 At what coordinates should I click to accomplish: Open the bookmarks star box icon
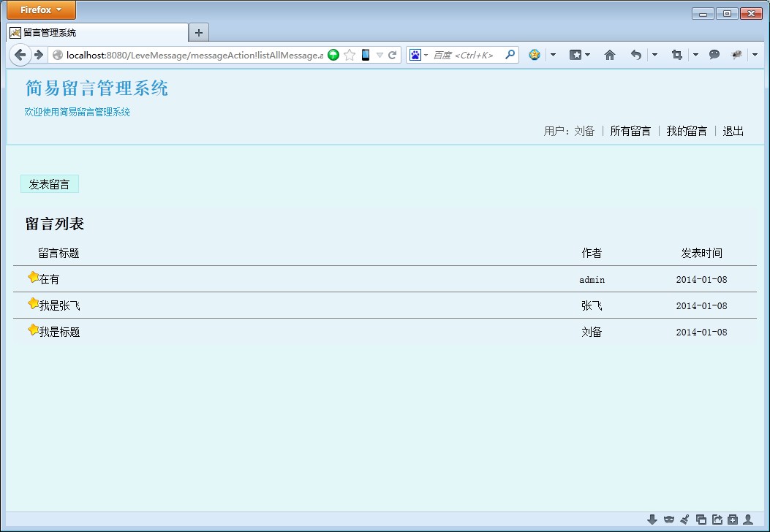tap(575, 55)
